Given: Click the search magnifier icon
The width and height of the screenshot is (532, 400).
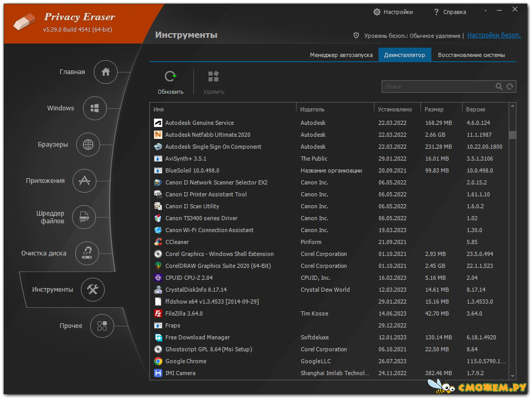Looking at the screenshot, I should [x=499, y=87].
